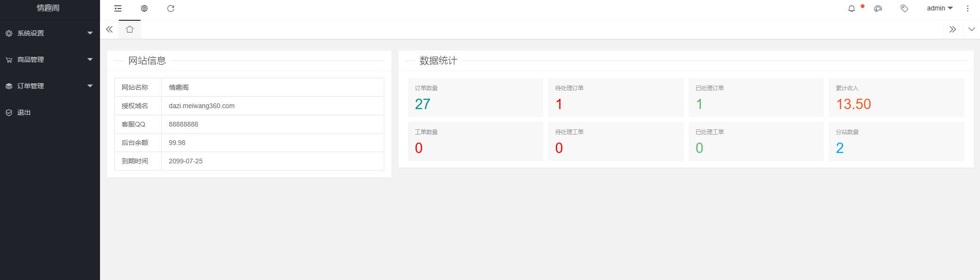Screen dimensions: 980x280
Task: Click the 情趣阁 logo title
Action: [x=48, y=8]
